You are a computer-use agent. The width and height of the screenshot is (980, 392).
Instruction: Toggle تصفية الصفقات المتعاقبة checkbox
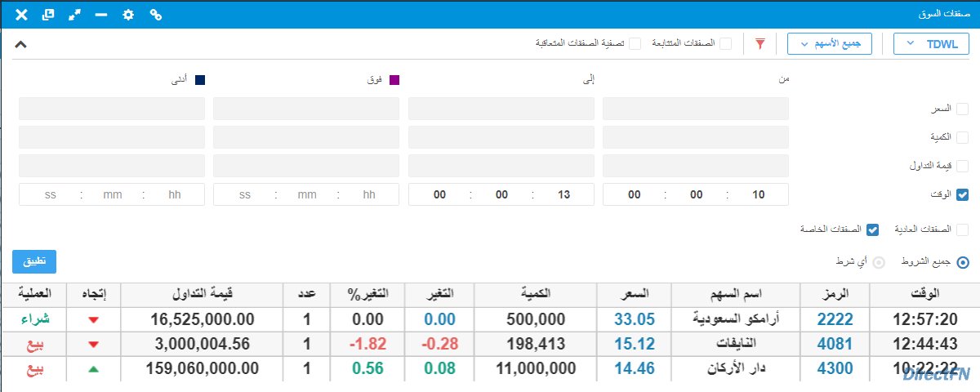635,43
